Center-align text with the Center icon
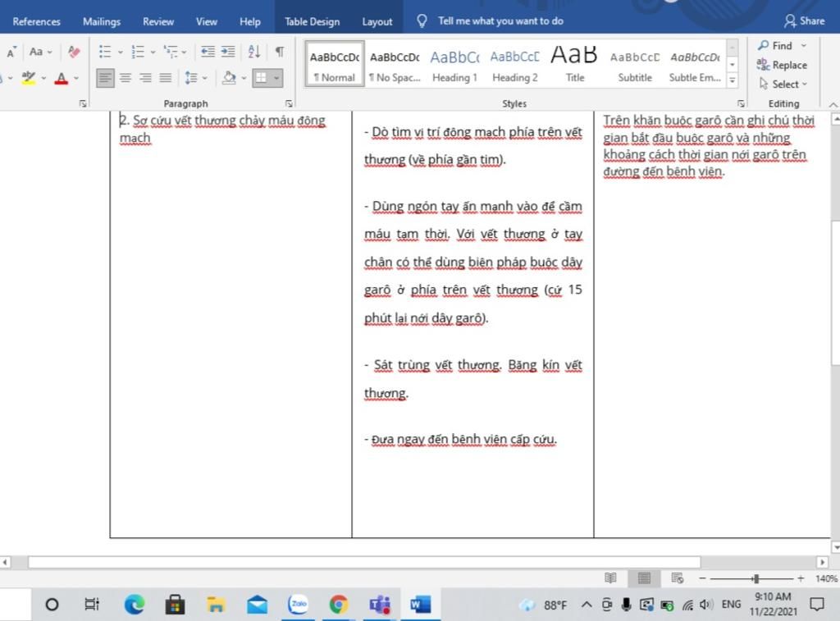 (x=126, y=78)
